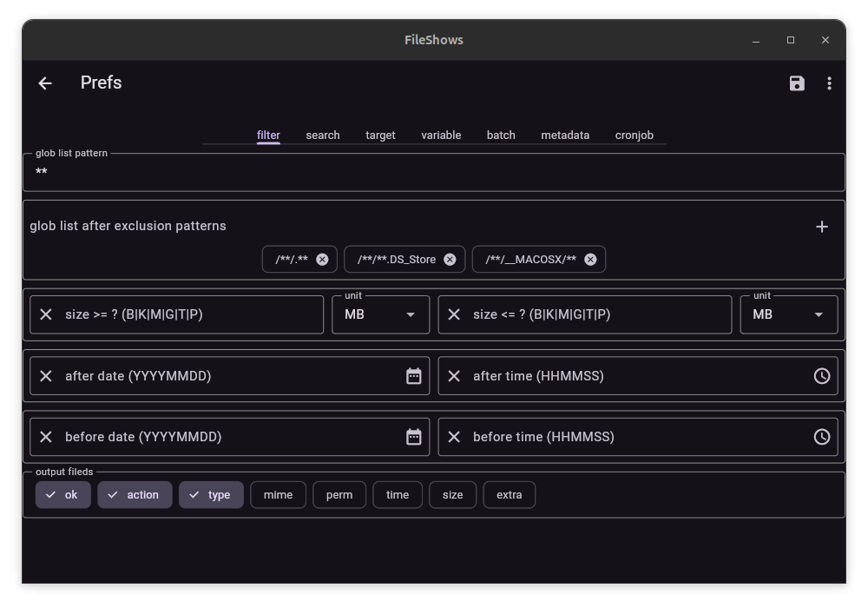This screenshot has height=608, width=868.
Task: Open clock picker for after time
Action: click(821, 376)
